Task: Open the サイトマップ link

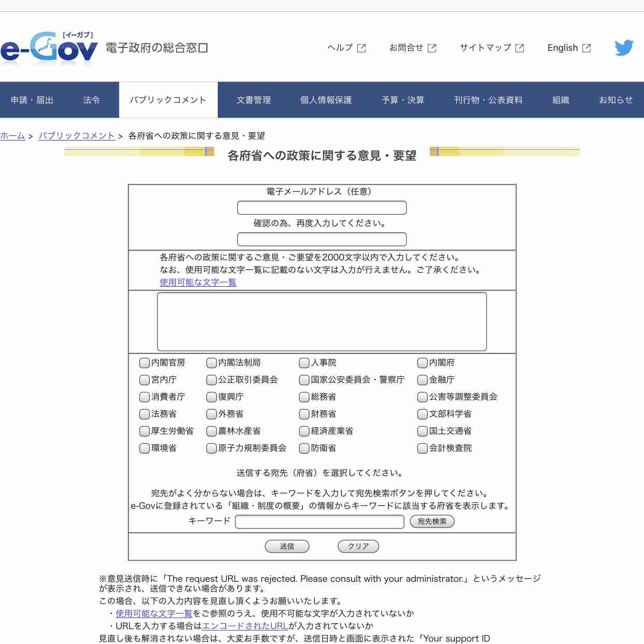Action: tap(492, 48)
